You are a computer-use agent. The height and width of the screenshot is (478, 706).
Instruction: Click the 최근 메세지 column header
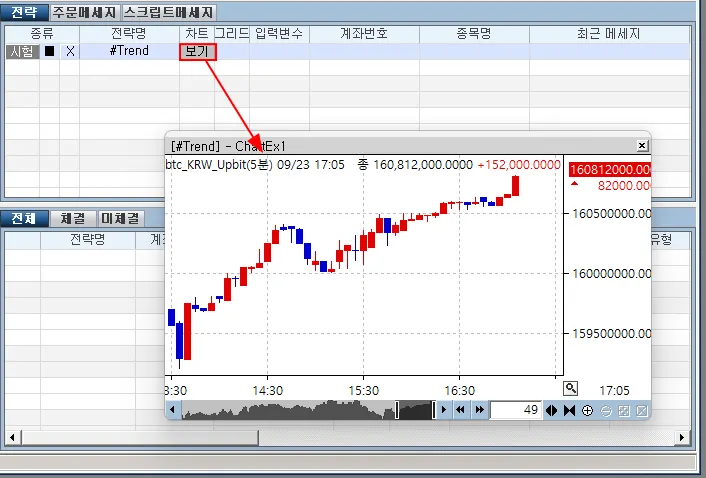(x=609, y=34)
